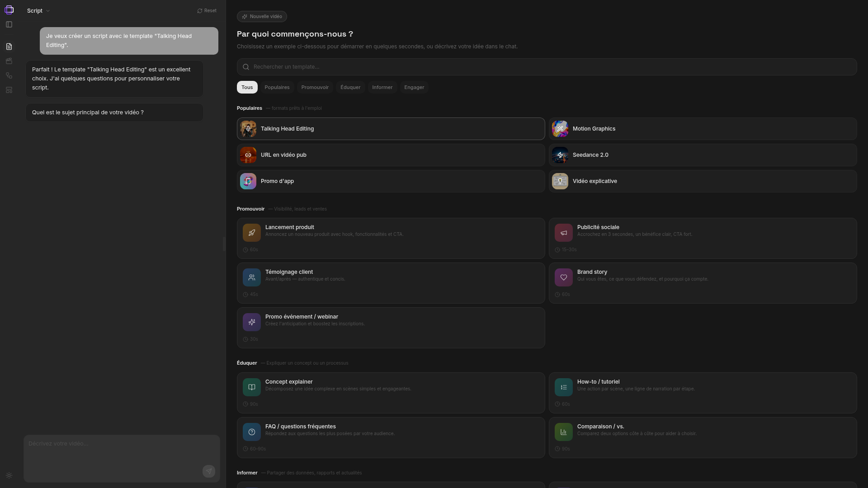
Task: Click the Éduquer section heading
Action: coord(247,363)
